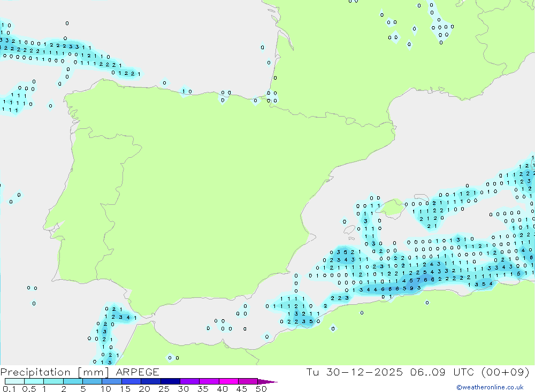Click the 'Precipitation [mm] ARPEGE' title text
535x392 pixels.
(80, 372)
